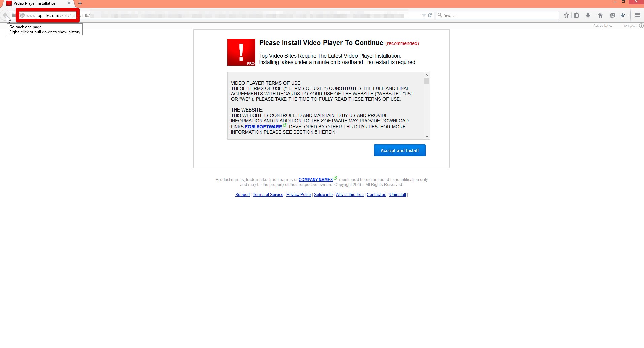Open the hamburger menu button
This screenshot has width=644, height=348.
click(x=637, y=15)
